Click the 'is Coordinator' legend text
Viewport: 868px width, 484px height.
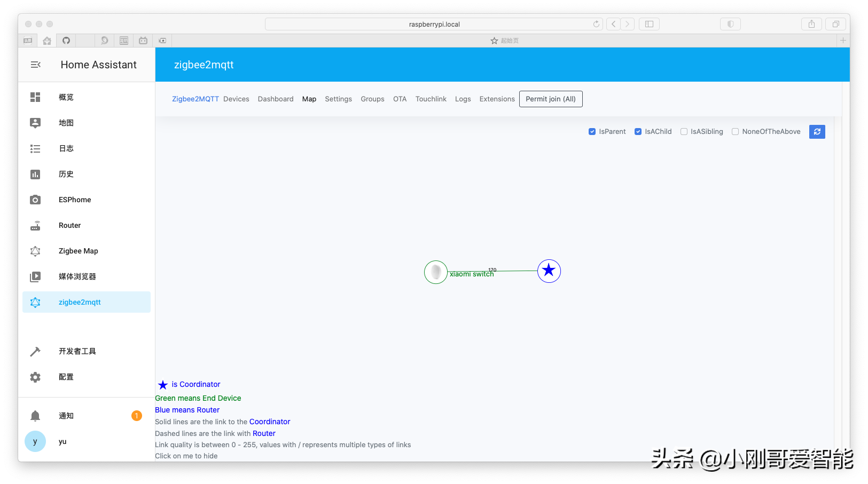(196, 384)
